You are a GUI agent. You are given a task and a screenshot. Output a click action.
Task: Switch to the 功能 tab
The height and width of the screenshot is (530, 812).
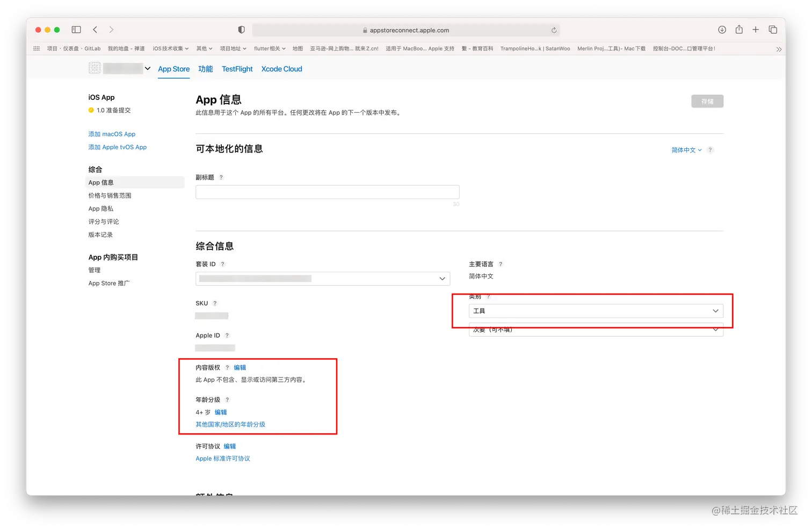point(205,69)
